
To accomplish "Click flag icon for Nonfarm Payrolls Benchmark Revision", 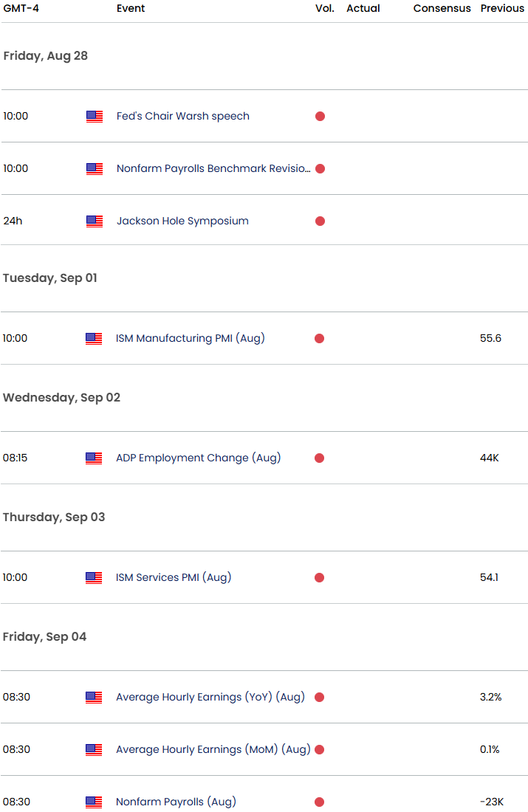I will coord(95,169).
